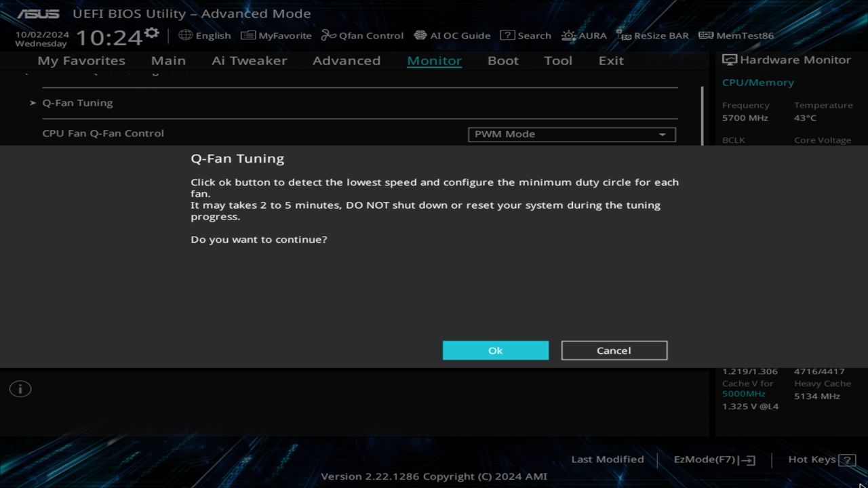This screenshot has width=868, height=488.
Task: Collapse the PWM Mode selection arrow
Action: (663, 134)
